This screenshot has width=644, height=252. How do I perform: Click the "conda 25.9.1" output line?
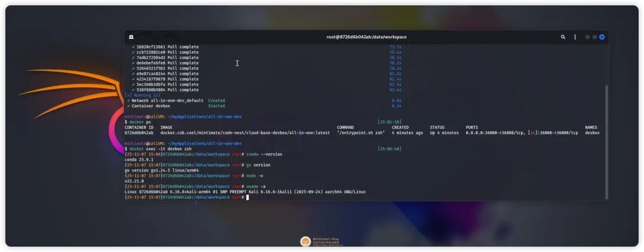139,159
